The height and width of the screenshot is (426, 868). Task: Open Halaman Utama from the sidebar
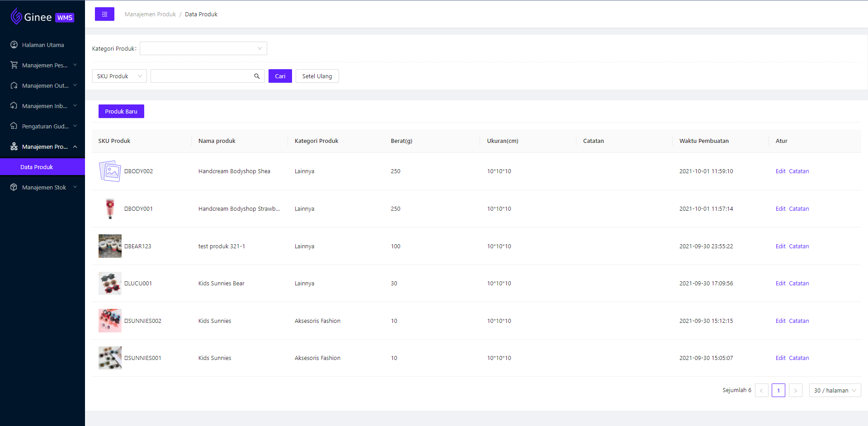pyautogui.click(x=43, y=45)
